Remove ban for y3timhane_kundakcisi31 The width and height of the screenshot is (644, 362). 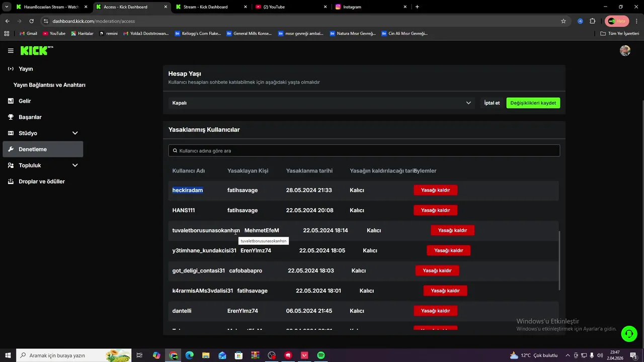[448, 250]
